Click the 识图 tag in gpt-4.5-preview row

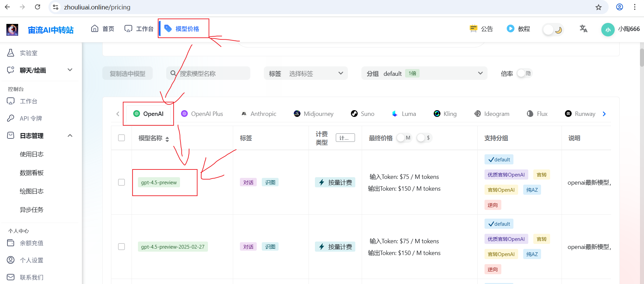point(270,182)
